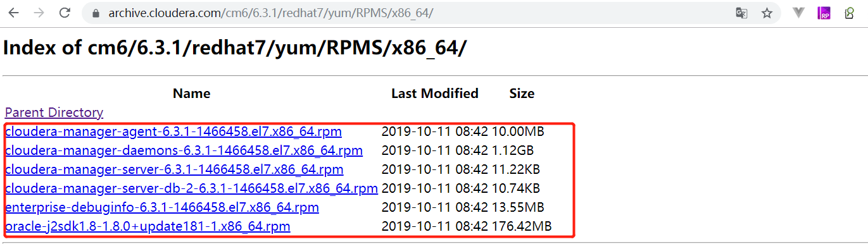Click the Name column header
The image size is (868, 244).
click(192, 94)
